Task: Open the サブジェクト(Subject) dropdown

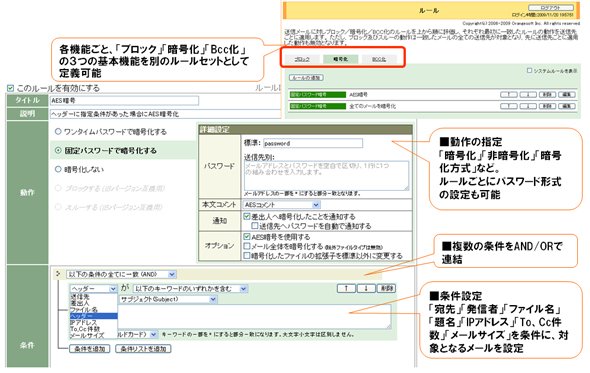Action: coord(168,299)
